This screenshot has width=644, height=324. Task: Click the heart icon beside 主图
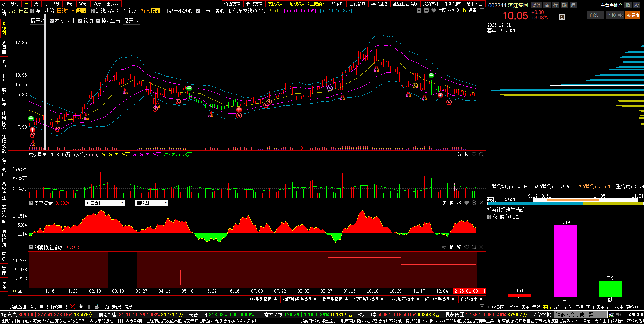pos(434,11)
